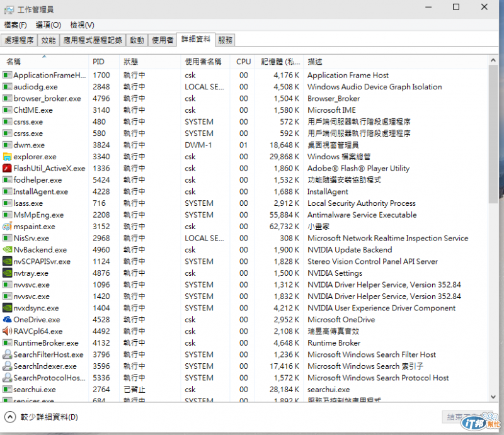
Task: Select nvvsvc.exe row with PID 1420
Action: (x=244, y=297)
